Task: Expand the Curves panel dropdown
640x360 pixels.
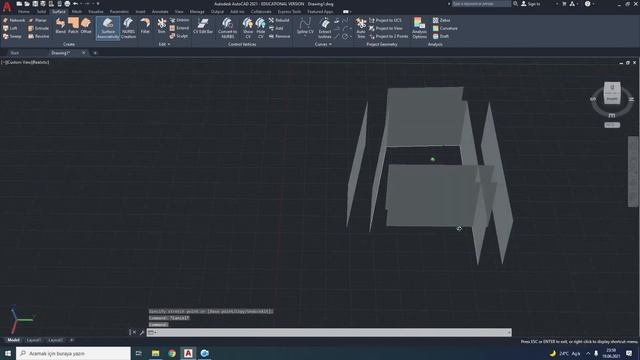Action: coord(323,44)
